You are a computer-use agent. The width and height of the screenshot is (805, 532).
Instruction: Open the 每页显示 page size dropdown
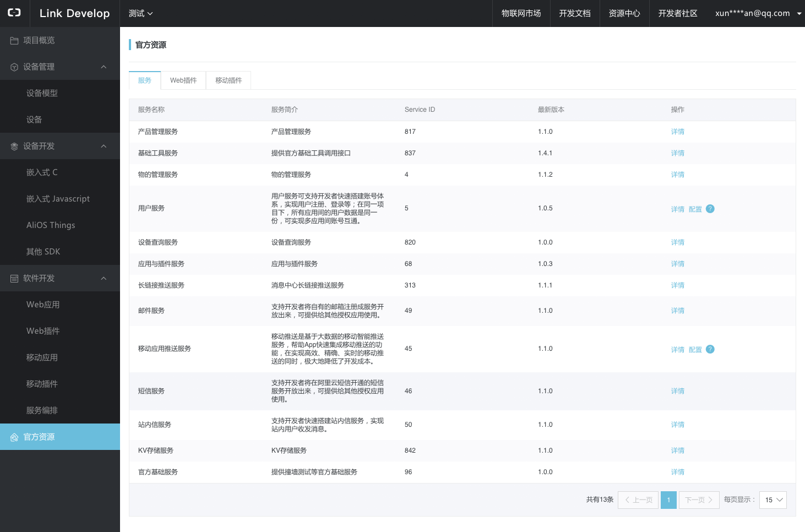(773, 500)
